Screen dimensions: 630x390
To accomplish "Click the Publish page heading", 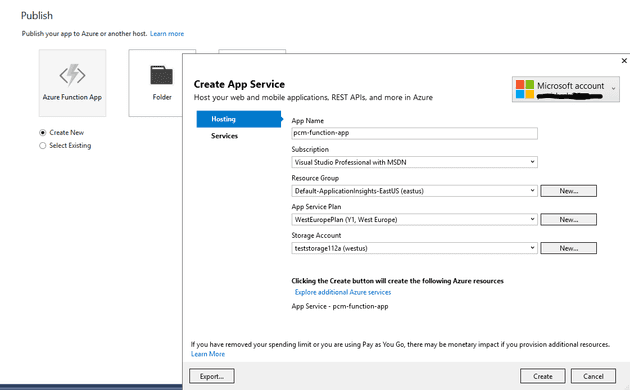I will 37,16.
